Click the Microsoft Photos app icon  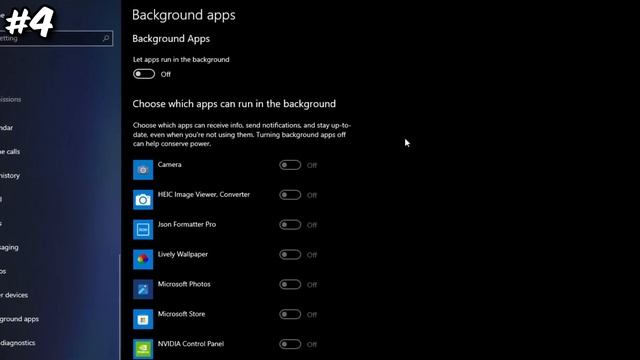click(x=143, y=289)
